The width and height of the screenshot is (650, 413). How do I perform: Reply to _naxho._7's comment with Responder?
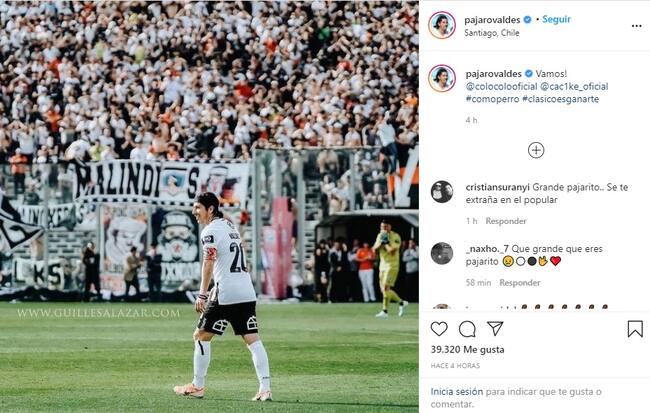[520, 283]
